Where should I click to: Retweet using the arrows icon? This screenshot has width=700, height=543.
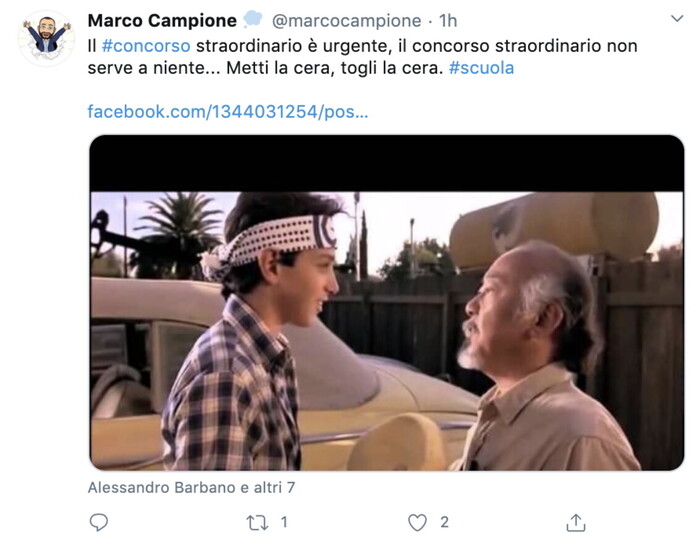[x=258, y=522]
